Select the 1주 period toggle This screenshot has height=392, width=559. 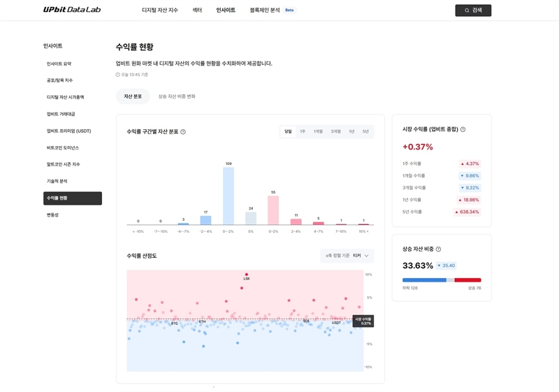303,131
